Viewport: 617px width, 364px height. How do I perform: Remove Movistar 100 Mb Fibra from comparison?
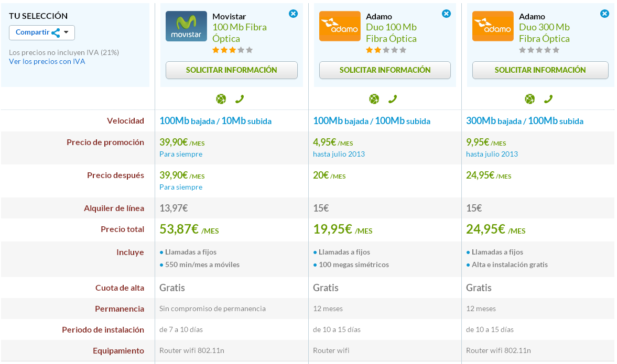pyautogui.click(x=293, y=14)
